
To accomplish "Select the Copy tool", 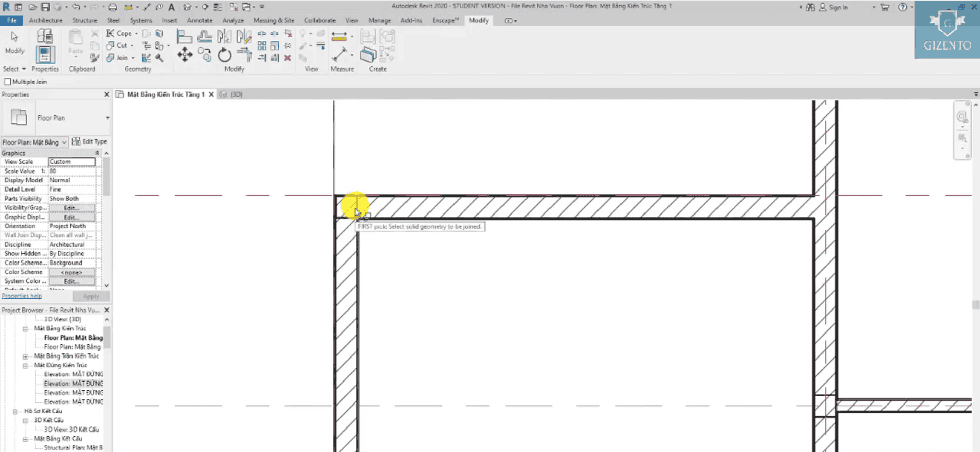I will (x=205, y=55).
